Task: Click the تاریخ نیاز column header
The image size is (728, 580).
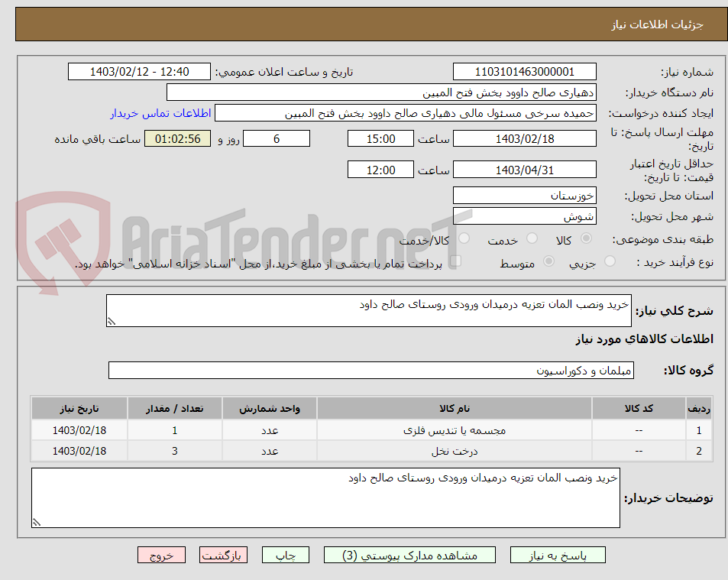Action: pos(79,409)
